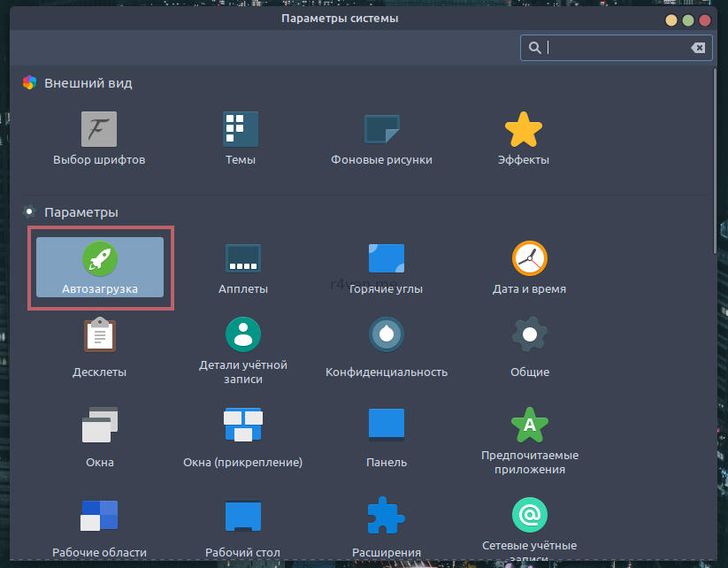Viewport: 728px width, 568px height.
Task: Open the Окна windows settings
Action: coord(100,425)
